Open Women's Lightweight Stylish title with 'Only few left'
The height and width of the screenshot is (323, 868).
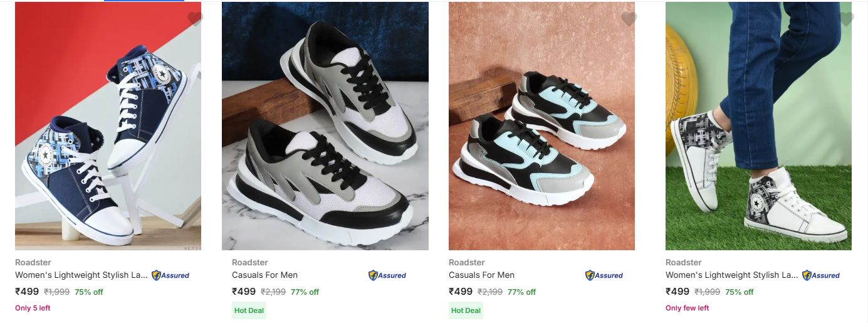coord(732,275)
